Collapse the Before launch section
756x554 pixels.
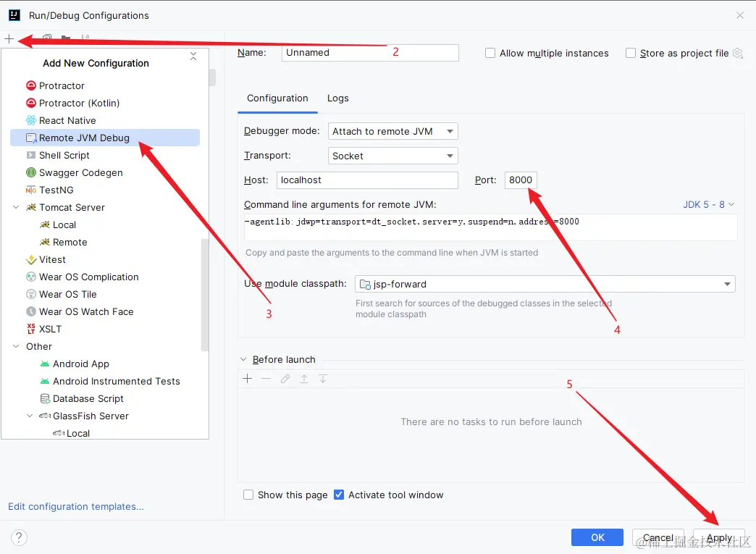[x=243, y=360]
